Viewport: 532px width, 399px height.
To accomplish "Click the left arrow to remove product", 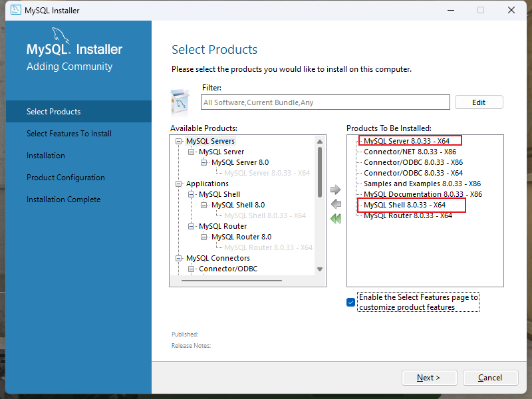I will click(x=336, y=204).
